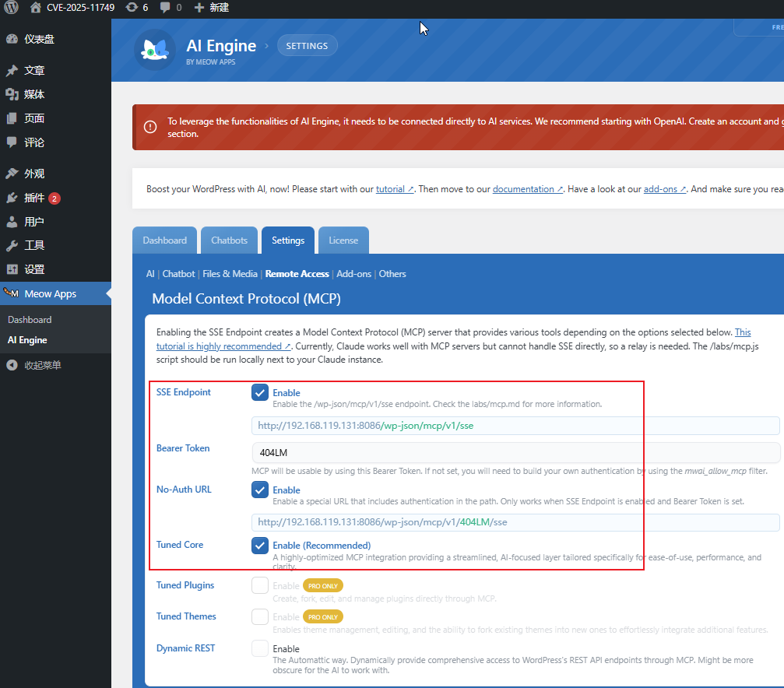Uncheck the Tuned Core Enable checkbox
The width and height of the screenshot is (784, 688).
260,545
